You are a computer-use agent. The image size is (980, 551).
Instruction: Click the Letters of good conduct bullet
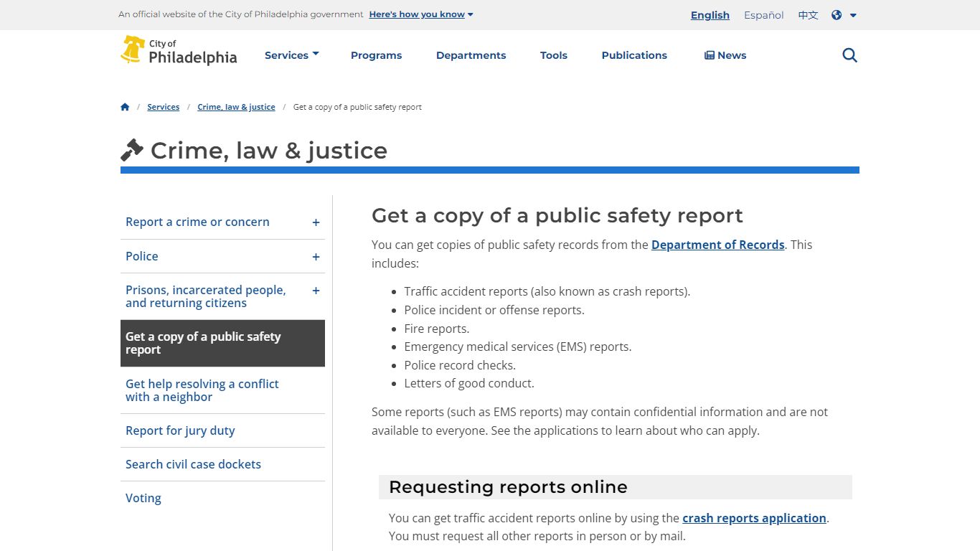[469, 383]
